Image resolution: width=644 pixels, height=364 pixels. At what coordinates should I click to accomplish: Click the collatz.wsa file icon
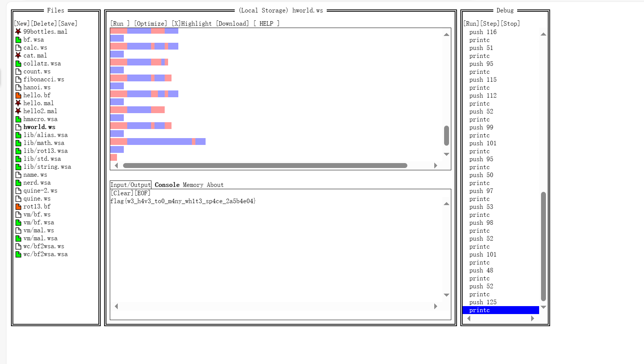18,64
